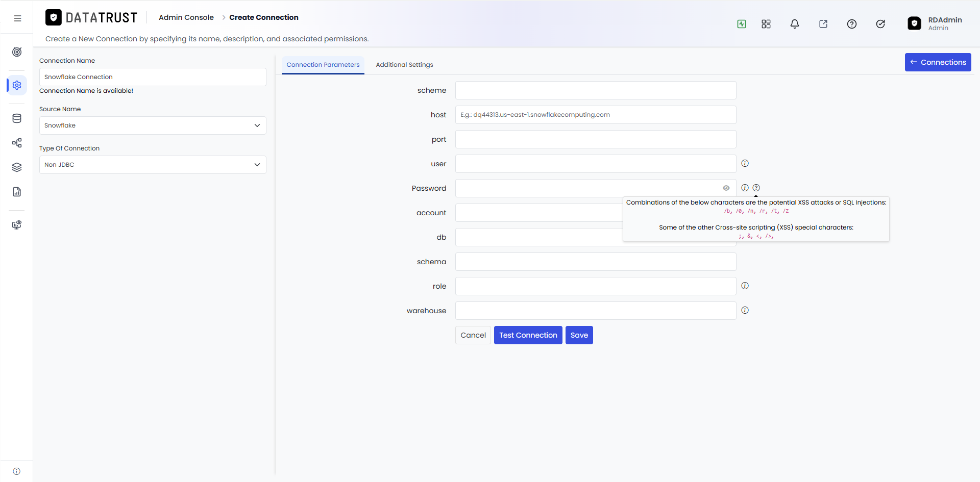This screenshot has width=980, height=482.
Task: Click the Connection Name input field
Action: [153, 77]
